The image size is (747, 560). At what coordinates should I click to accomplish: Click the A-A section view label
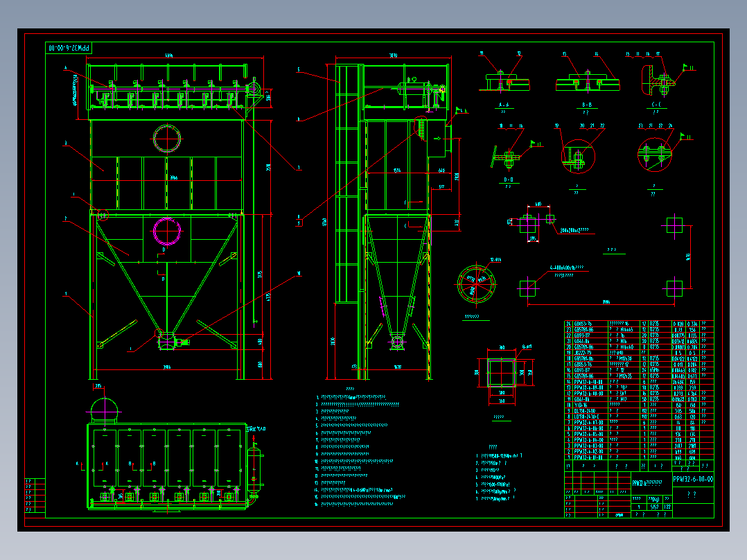tap(504, 105)
